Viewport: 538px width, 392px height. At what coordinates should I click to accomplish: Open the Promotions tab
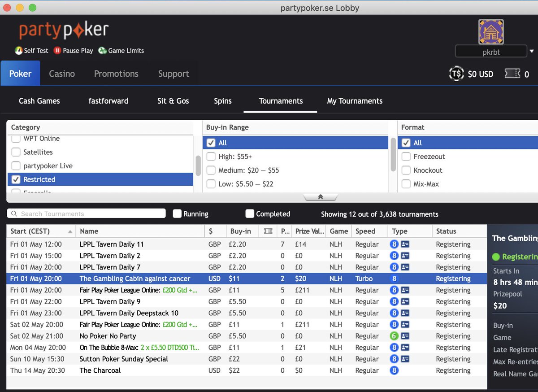coord(116,74)
